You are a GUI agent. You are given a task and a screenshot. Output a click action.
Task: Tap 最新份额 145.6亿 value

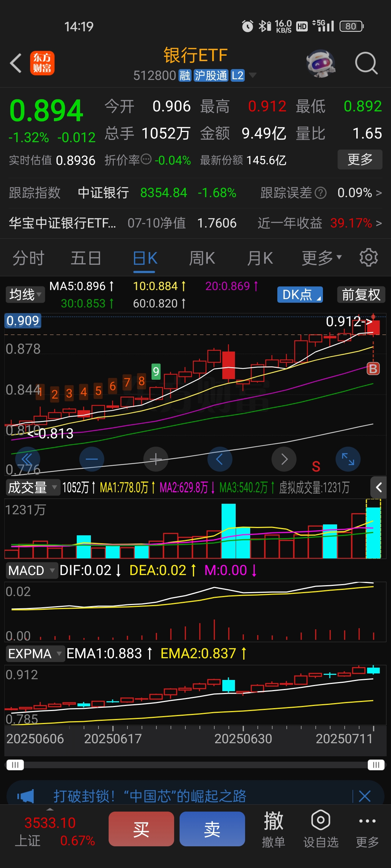pos(266,160)
